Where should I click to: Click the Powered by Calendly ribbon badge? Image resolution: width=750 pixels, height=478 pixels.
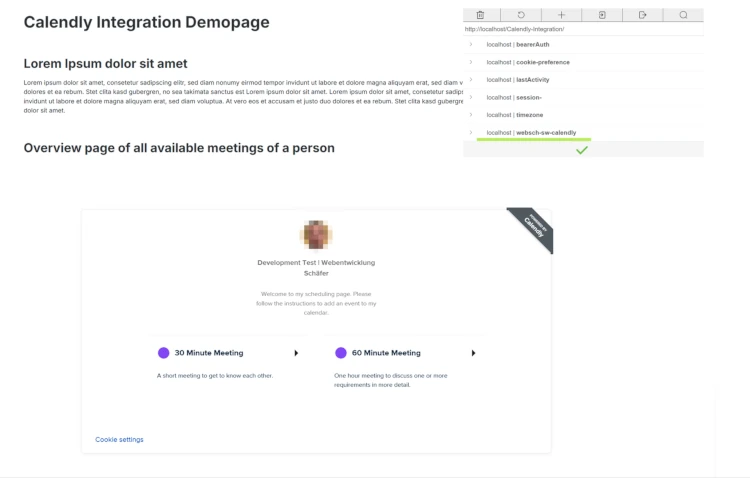[533, 228]
